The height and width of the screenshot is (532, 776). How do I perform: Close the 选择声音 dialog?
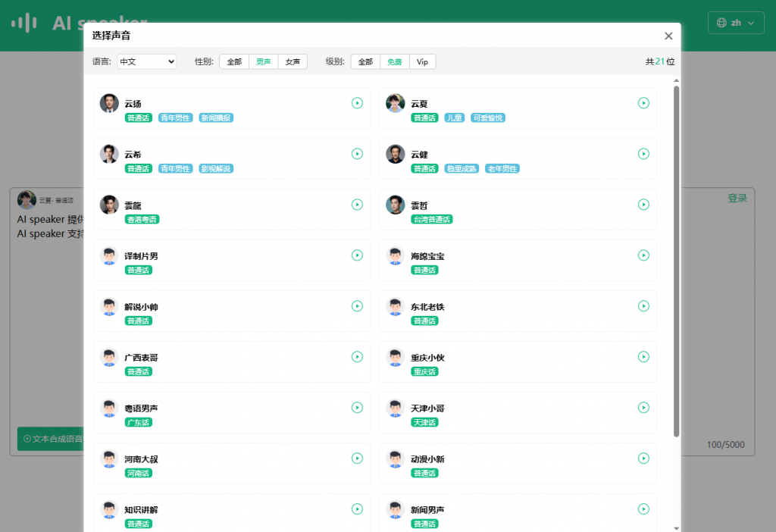pyautogui.click(x=668, y=36)
